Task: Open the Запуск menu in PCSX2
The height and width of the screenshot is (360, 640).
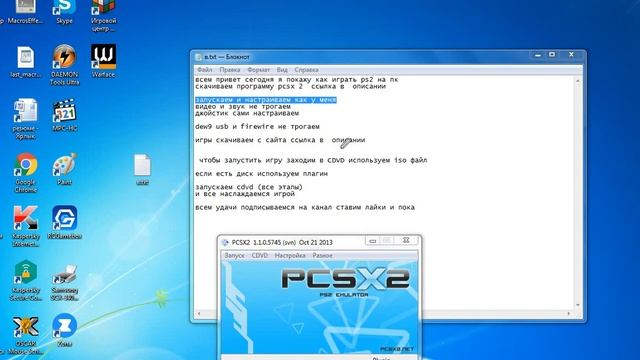Action: [234, 256]
